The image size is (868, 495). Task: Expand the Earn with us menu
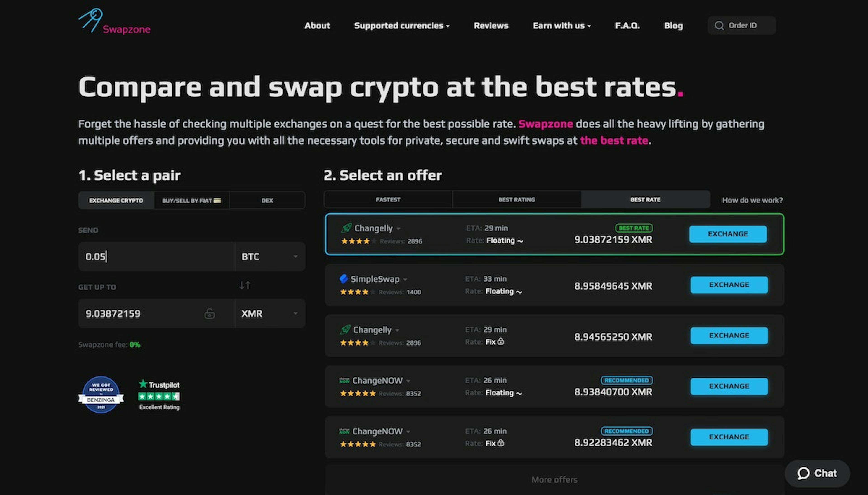pyautogui.click(x=562, y=26)
